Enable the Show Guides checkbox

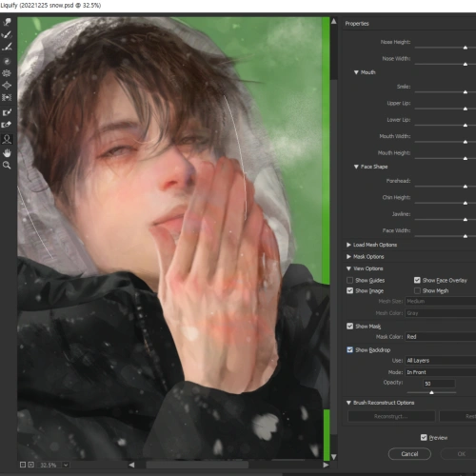click(x=349, y=280)
